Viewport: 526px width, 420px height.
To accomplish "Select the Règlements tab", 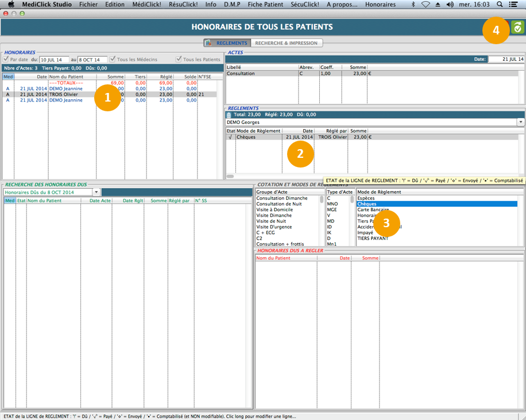I will click(x=227, y=43).
